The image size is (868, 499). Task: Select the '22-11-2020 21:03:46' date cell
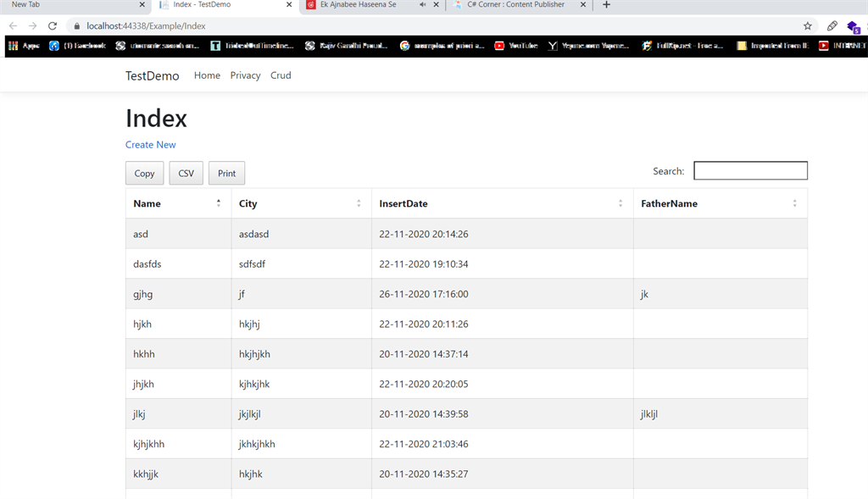pyautogui.click(x=502, y=443)
